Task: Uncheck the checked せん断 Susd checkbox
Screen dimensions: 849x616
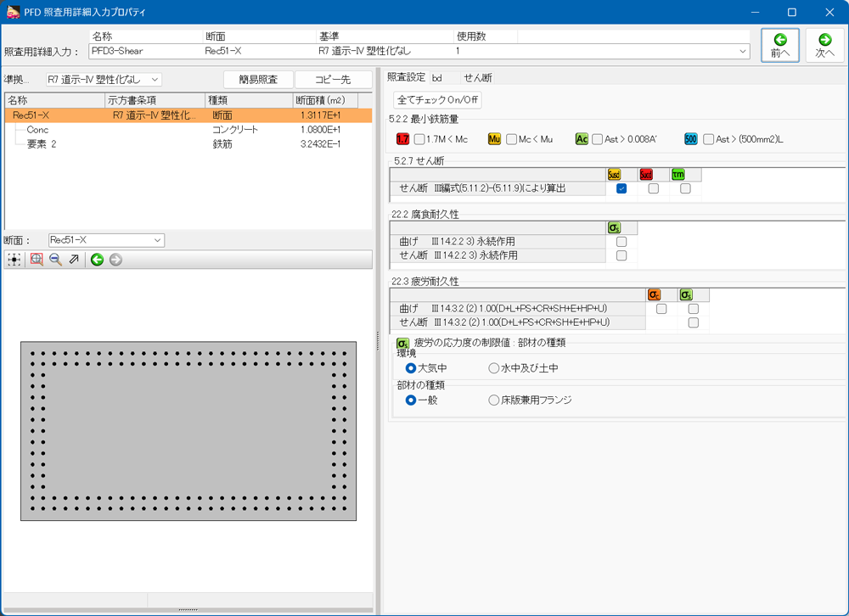Action: (621, 189)
